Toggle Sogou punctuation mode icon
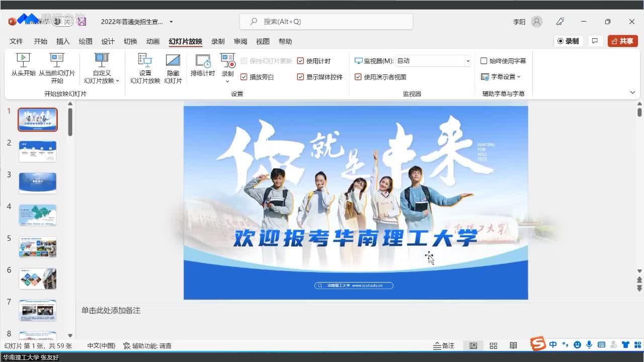 coord(565,344)
